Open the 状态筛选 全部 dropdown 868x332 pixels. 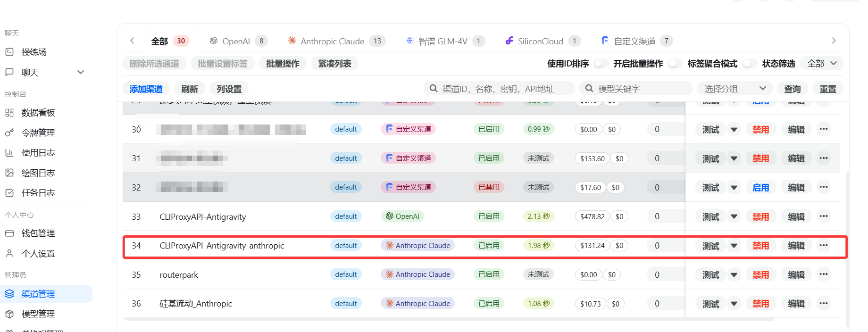tap(822, 63)
